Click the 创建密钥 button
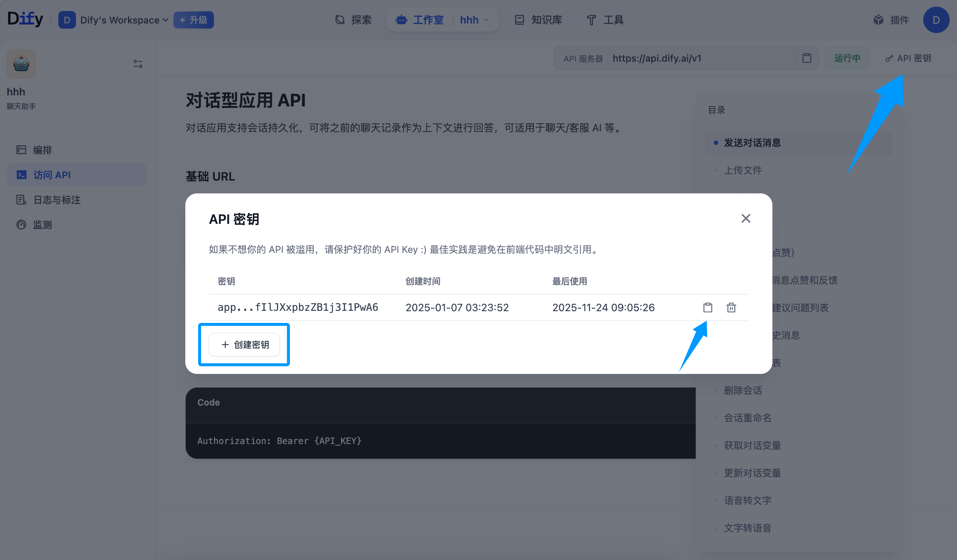This screenshot has width=957, height=560. tap(244, 344)
